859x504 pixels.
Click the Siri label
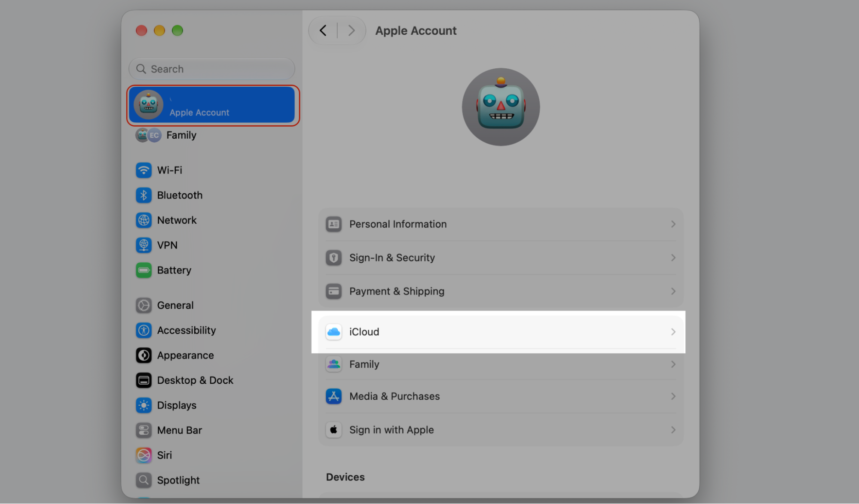click(164, 455)
